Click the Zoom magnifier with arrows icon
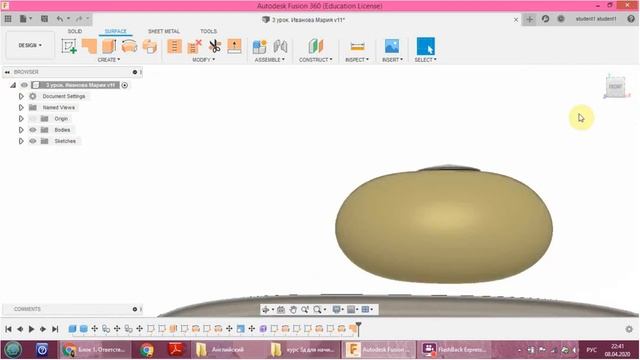Viewport: 640px width, 360px height. [x=305, y=310]
